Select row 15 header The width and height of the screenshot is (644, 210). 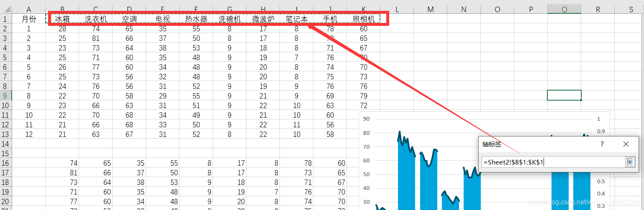coord(6,153)
